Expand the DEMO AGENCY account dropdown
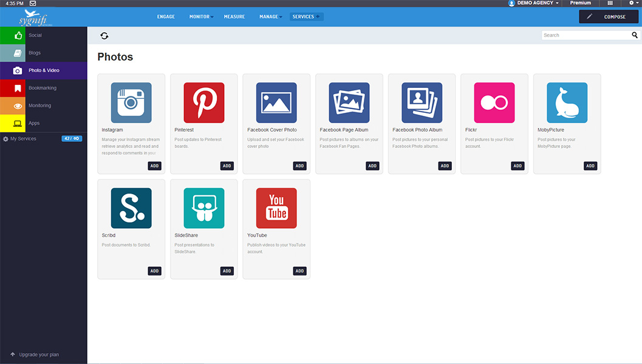The image size is (642, 364). point(534,3)
